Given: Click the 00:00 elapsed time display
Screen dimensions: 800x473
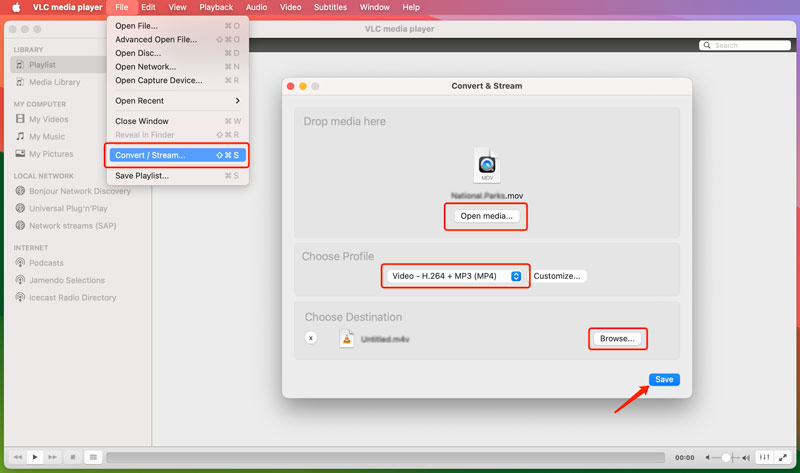Looking at the screenshot, I should (684, 458).
